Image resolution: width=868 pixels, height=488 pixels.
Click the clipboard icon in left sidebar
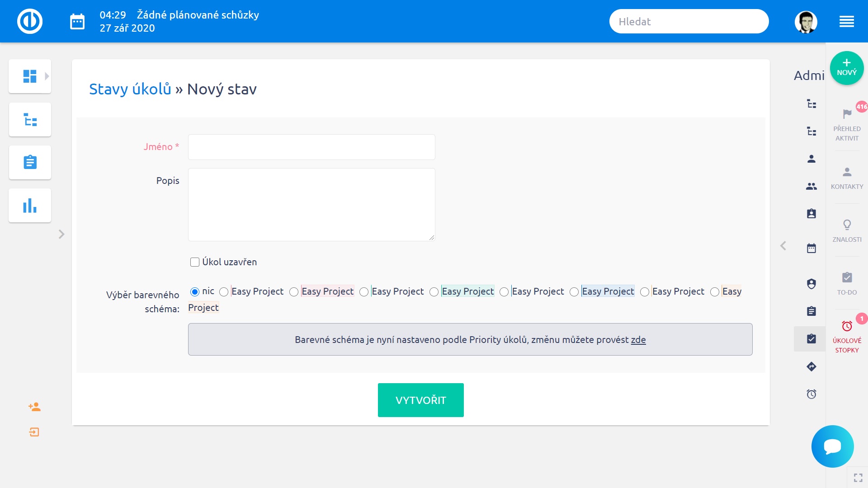tap(30, 162)
